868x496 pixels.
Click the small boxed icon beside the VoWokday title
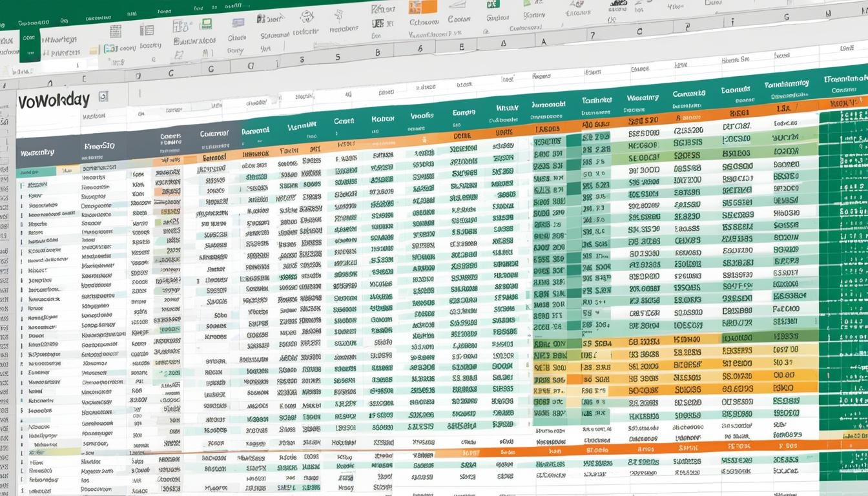pyautogui.click(x=103, y=97)
